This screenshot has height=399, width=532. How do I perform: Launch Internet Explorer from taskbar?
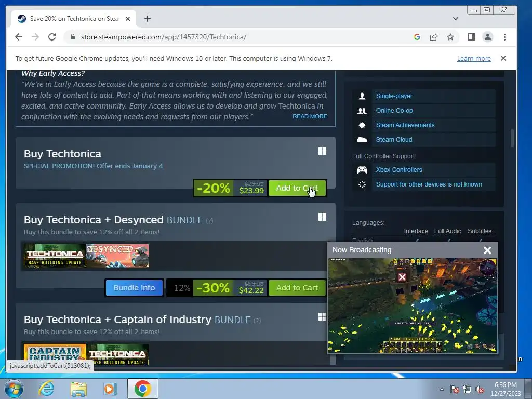point(46,389)
